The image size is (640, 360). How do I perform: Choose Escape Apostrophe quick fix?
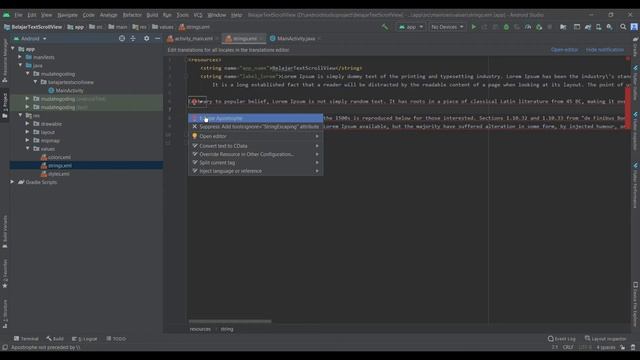(256, 118)
